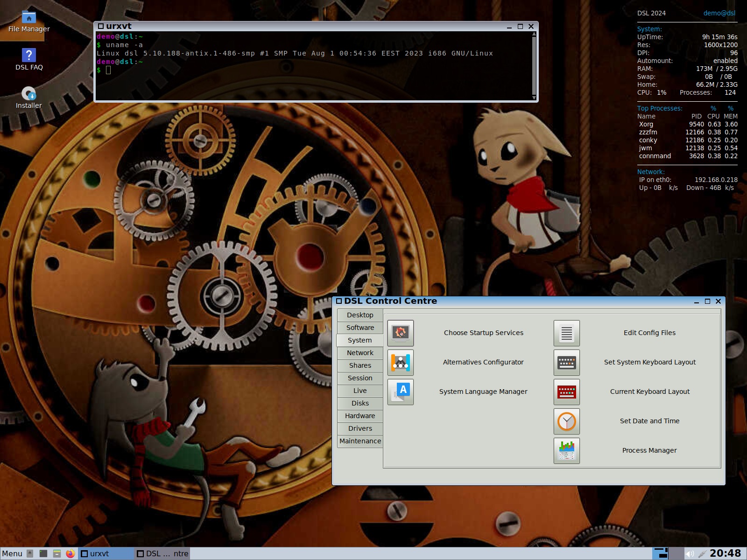Open the DSL FAQ desktop icon
This screenshot has height=560, width=747.
click(29, 56)
